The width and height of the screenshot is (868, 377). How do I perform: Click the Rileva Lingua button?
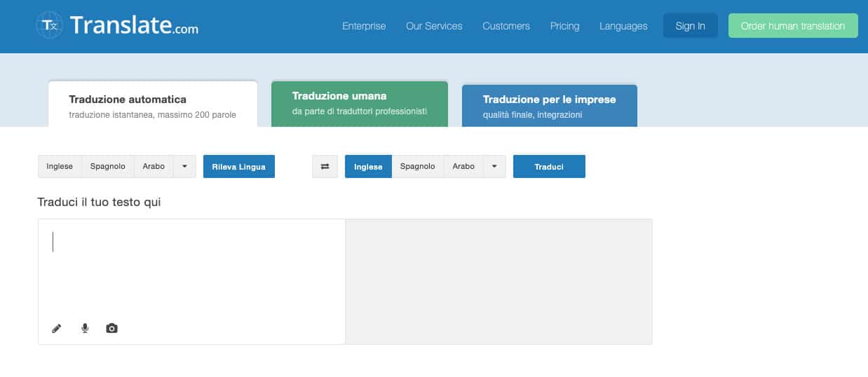(x=238, y=167)
